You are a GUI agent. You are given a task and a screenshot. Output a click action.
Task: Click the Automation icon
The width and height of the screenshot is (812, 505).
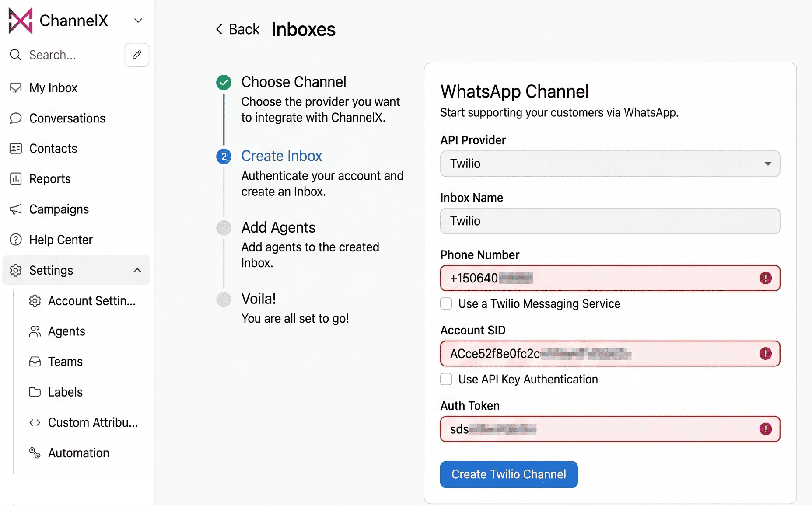pos(35,453)
